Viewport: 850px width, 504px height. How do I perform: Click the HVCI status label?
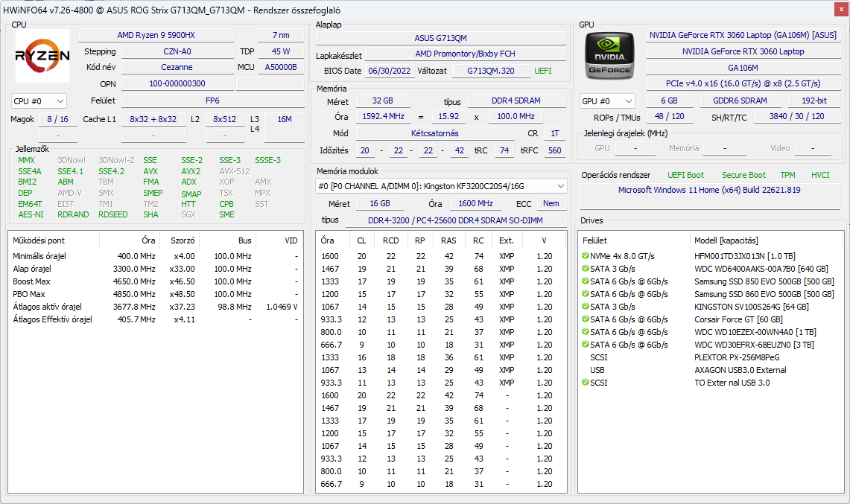click(820, 175)
